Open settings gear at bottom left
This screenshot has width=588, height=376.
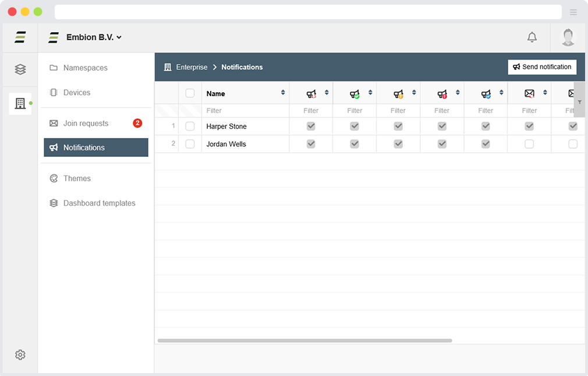[x=20, y=354]
